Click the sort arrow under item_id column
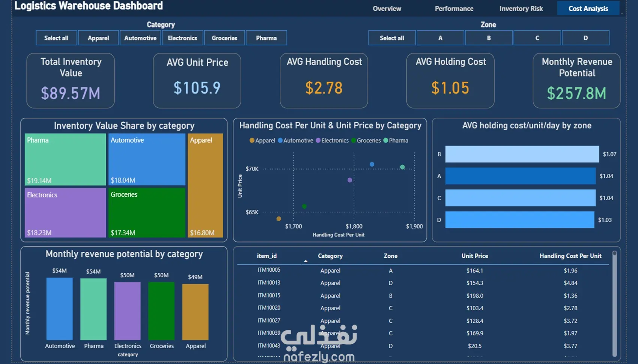Screen dimensions: 638x364 point(305,261)
